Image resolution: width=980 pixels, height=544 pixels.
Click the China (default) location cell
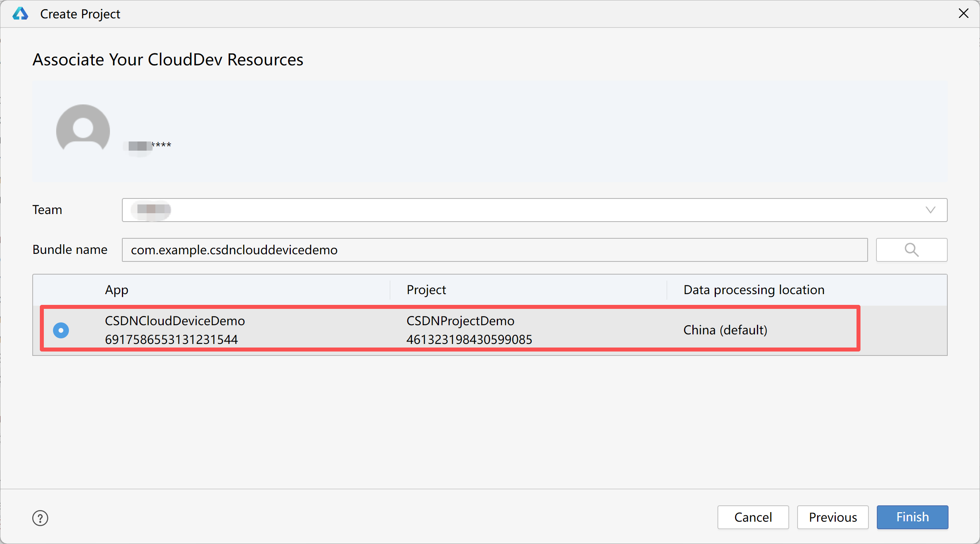point(725,330)
